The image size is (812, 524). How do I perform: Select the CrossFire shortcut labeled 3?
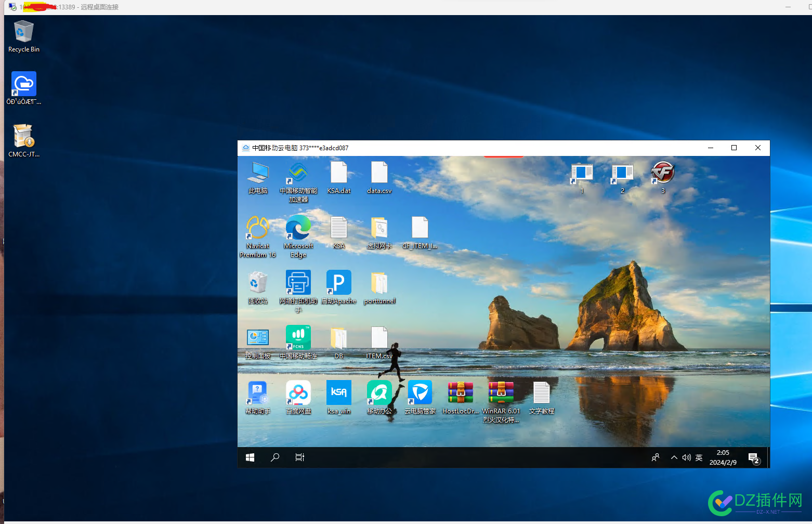pyautogui.click(x=663, y=173)
